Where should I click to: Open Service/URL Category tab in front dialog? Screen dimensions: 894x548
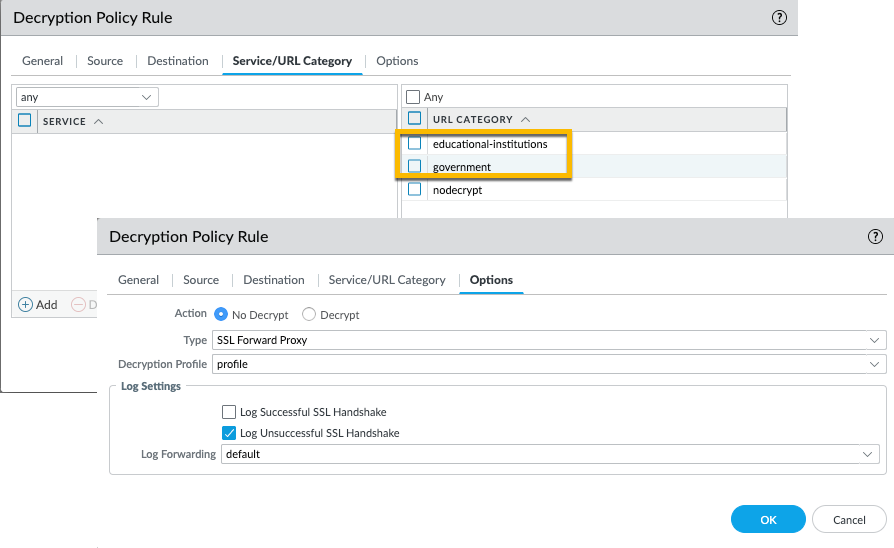coord(387,280)
